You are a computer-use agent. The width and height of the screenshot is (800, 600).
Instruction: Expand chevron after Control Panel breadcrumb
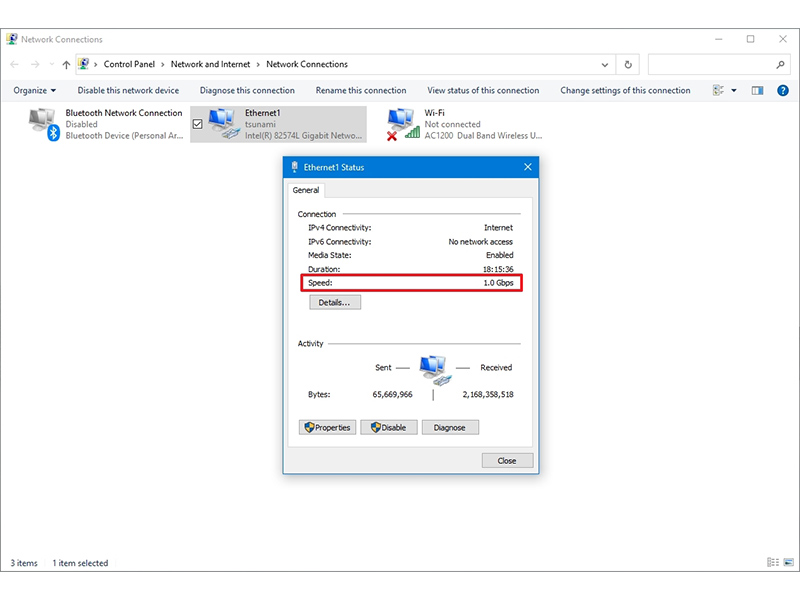[x=163, y=64]
